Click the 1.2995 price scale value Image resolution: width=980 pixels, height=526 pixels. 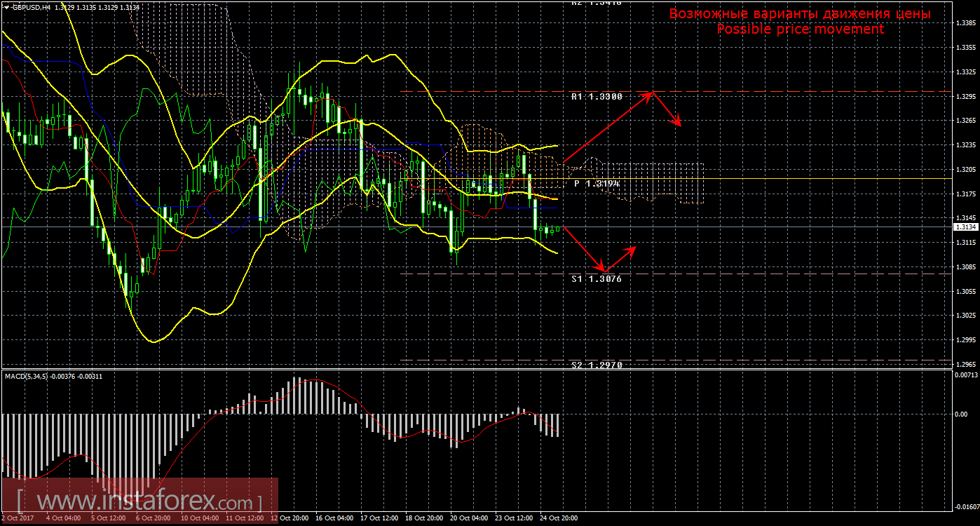click(965, 340)
